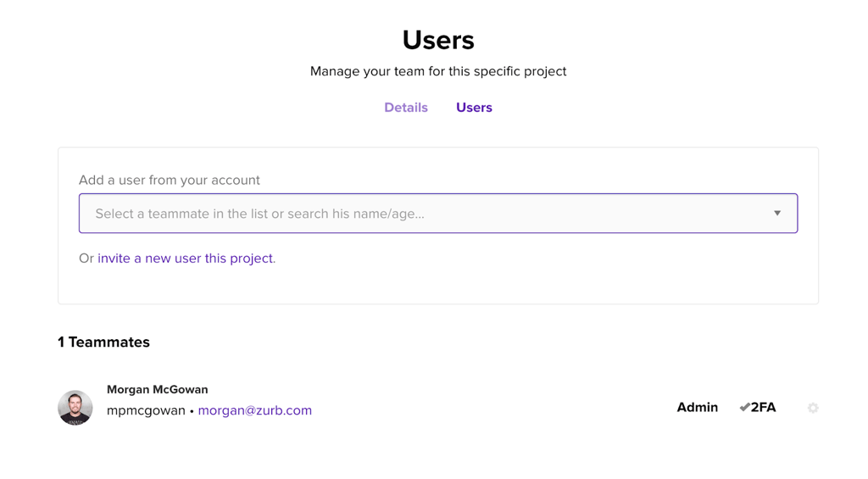Click the Users page title
Viewport: 868px width, 479px height.
coord(438,40)
